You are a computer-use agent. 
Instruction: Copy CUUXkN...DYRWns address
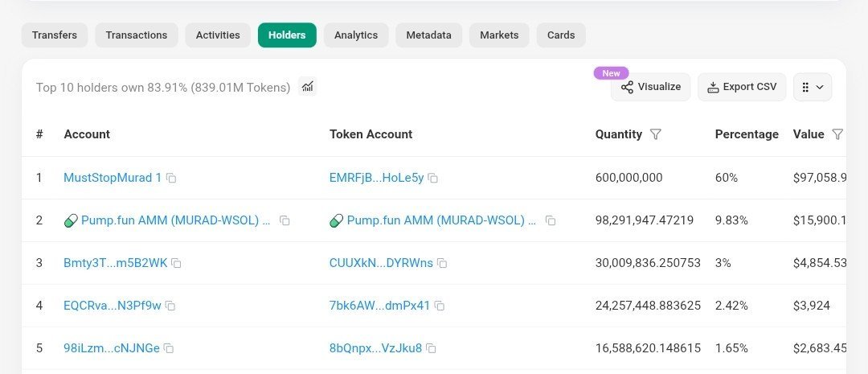coord(442,263)
